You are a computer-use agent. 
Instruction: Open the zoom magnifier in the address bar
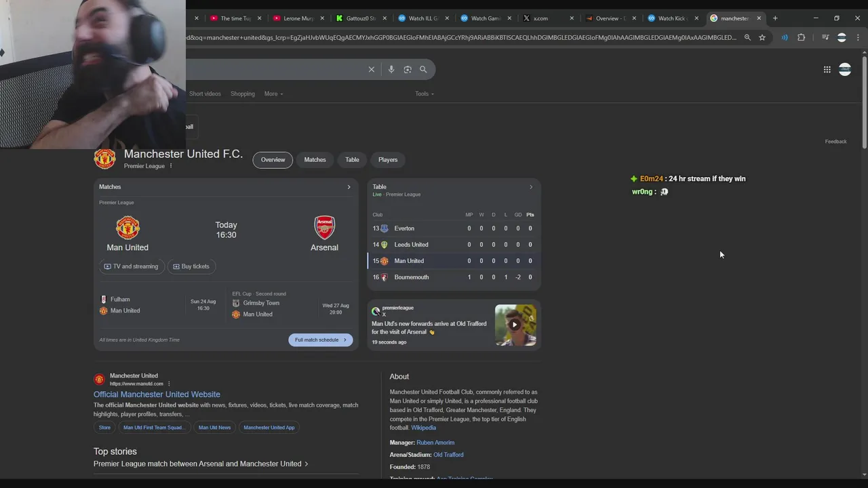pos(747,37)
